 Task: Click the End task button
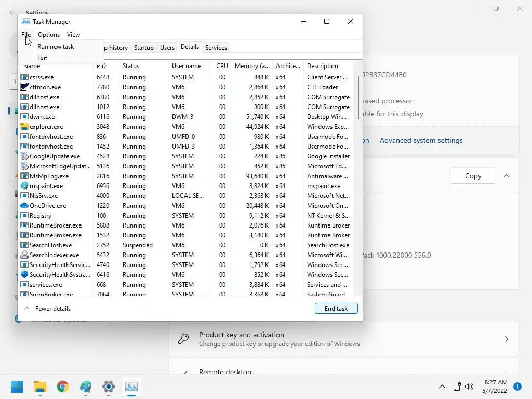click(x=336, y=309)
